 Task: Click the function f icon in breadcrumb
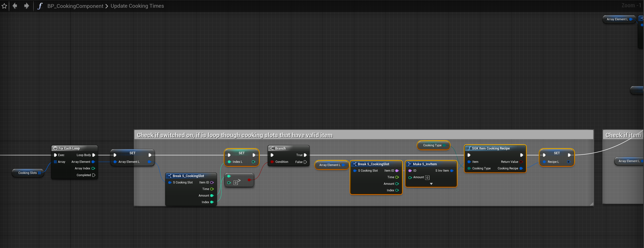(40, 6)
